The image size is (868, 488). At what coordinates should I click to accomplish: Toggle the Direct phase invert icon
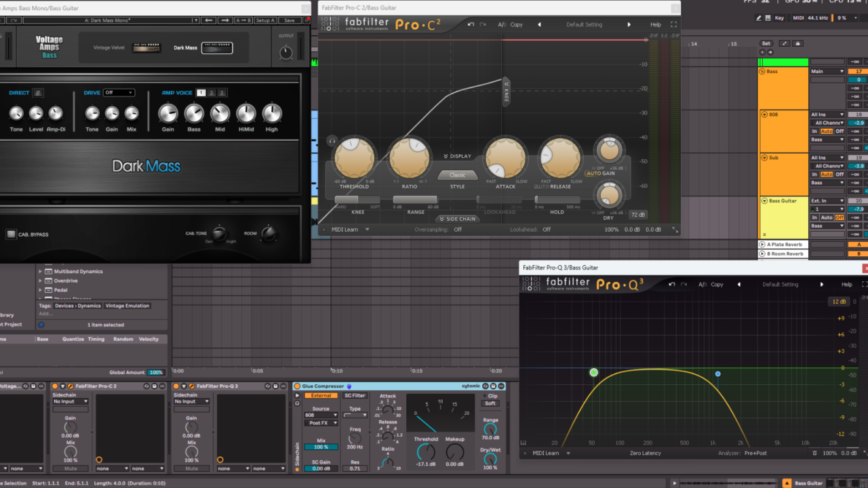[38, 93]
